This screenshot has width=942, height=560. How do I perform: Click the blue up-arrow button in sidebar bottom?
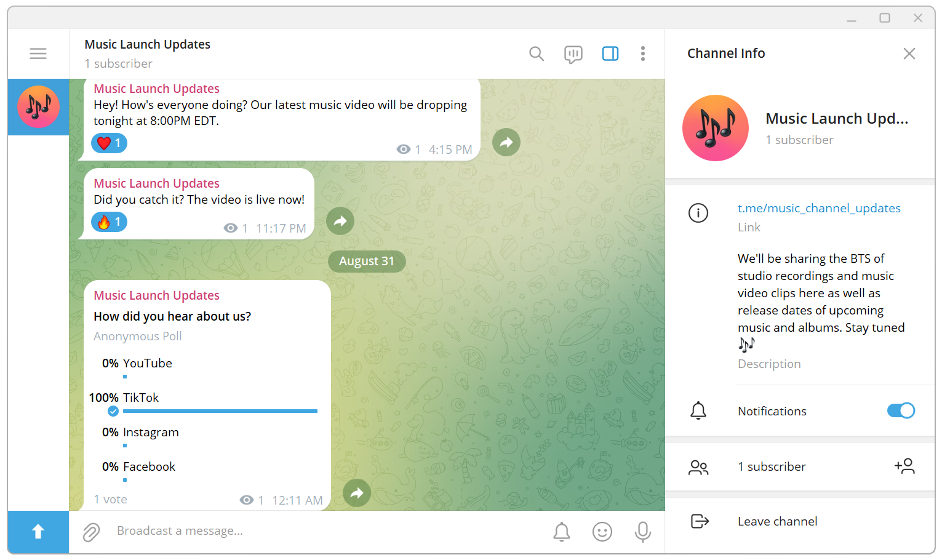(x=38, y=532)
